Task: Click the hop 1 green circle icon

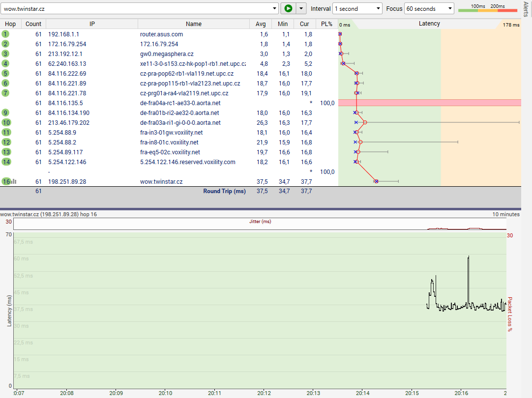Action: click(x=5, y=34)
